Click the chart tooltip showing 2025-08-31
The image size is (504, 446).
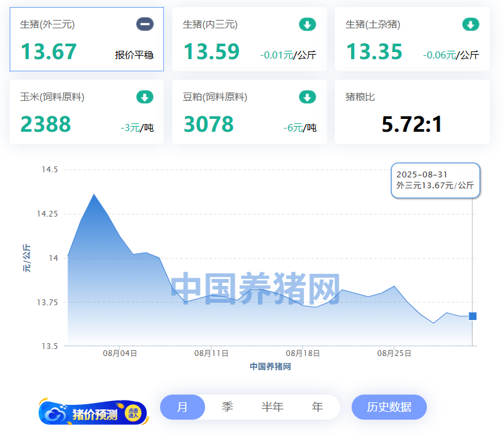coord(435,180)
